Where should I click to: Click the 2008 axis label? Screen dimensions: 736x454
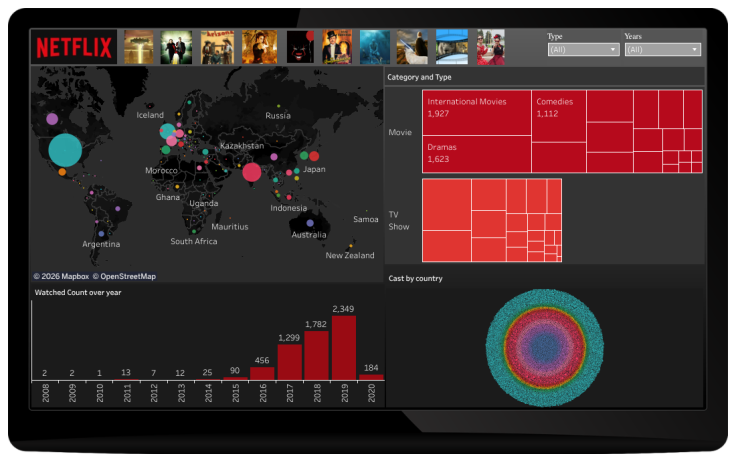tap(46, 393)
